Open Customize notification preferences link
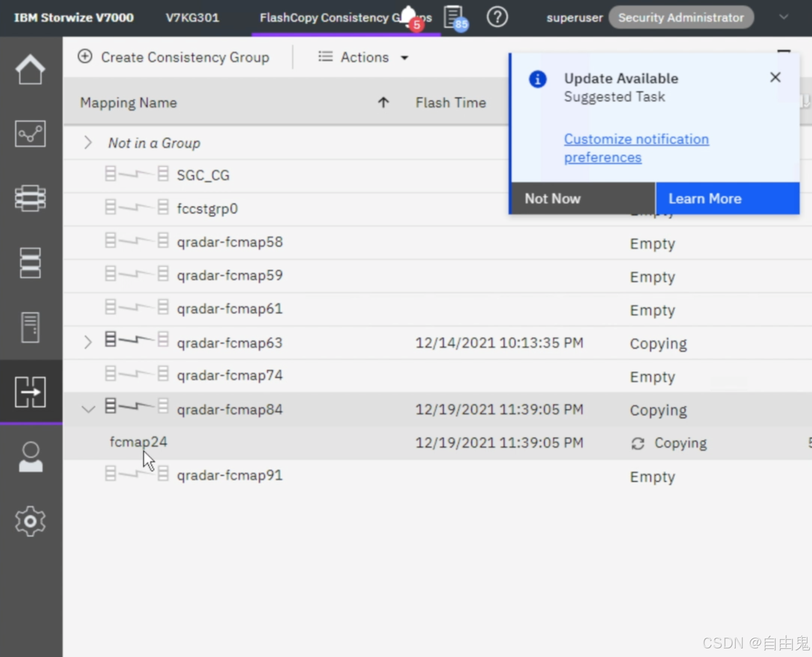The height and width of the screenshot is (657, 812). click(637, 148)
